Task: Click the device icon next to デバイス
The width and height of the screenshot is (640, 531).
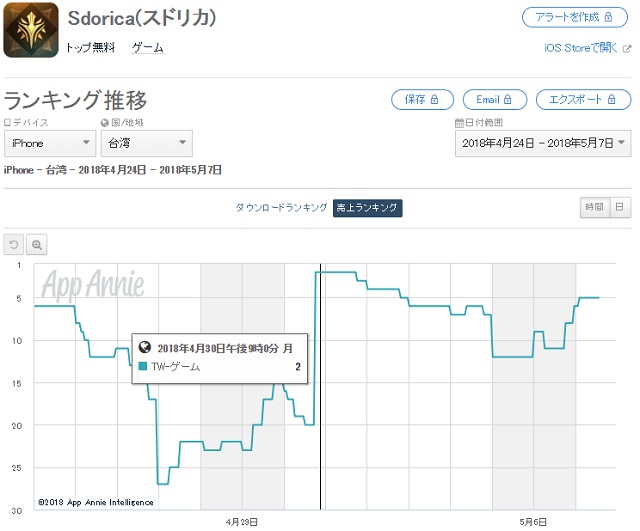Action: point(7,123)
